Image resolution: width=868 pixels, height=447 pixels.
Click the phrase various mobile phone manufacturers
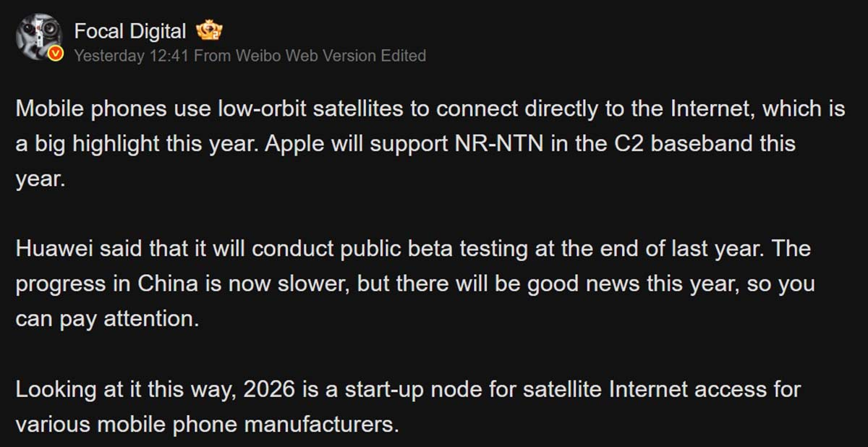tap(207, 424)
